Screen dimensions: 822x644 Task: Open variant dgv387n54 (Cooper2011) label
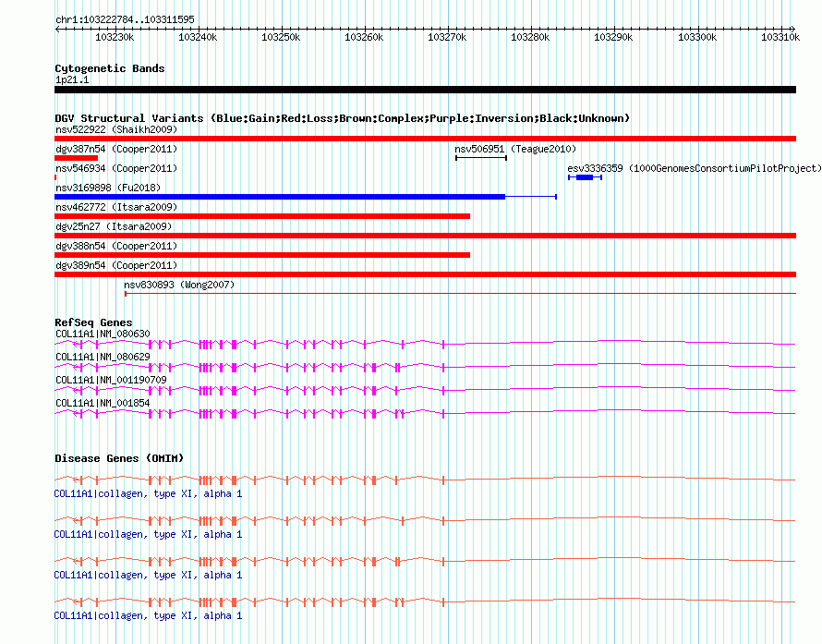coord(116,149)
